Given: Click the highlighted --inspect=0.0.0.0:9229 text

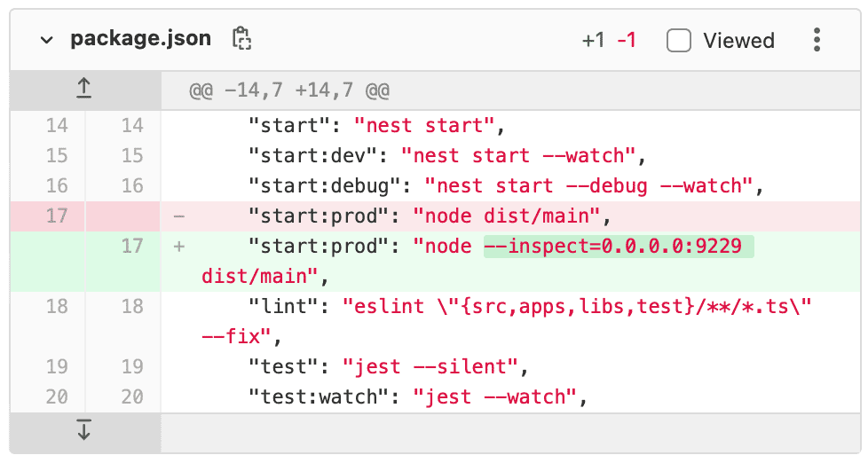Looking at the screenshot, I should click(618, 246).
